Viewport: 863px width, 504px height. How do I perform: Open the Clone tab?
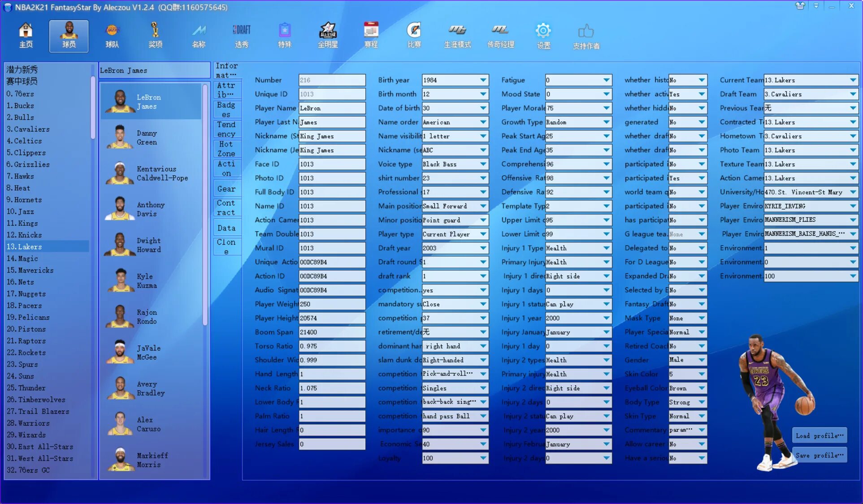pos(227,246)
